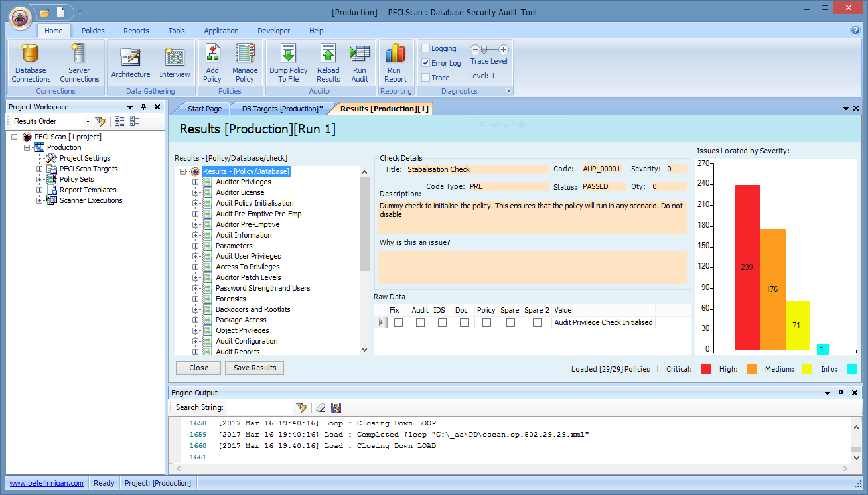Click the open folder quick access icon

coord(45,12)
